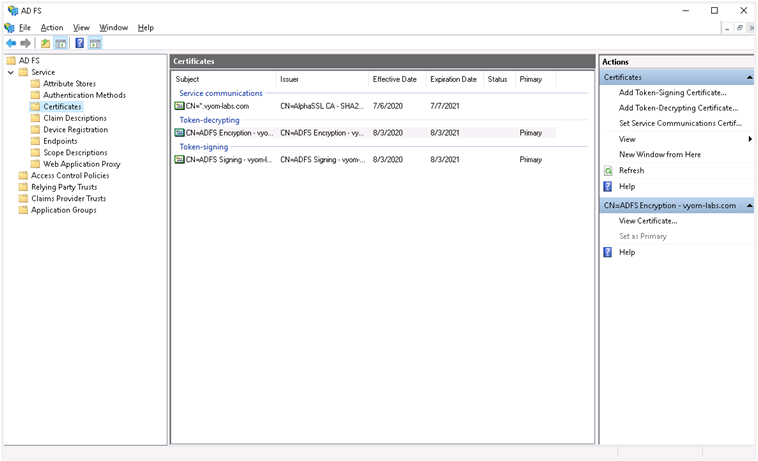Open the Action menu
Viewport: 758px width, 461px height.
[52, 27]
